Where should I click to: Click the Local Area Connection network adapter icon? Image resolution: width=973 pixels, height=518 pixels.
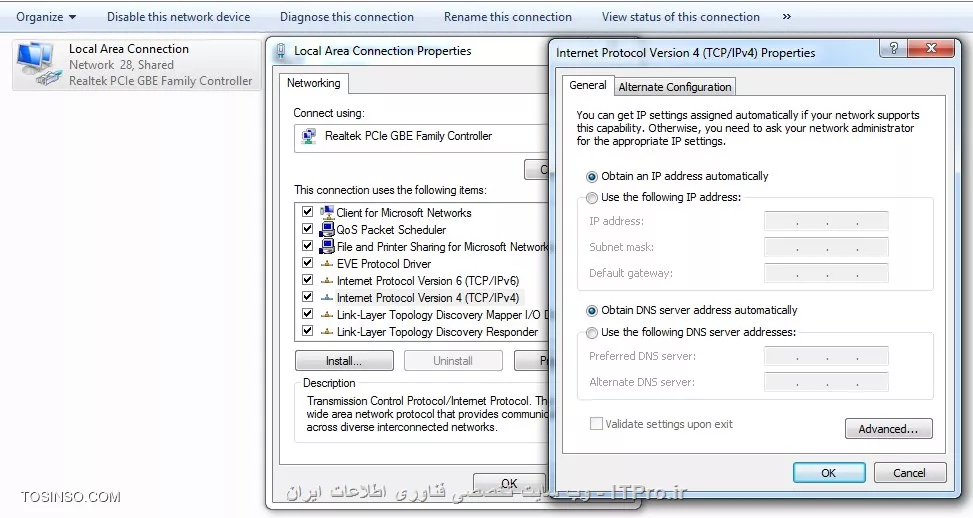tap(38, 64)
